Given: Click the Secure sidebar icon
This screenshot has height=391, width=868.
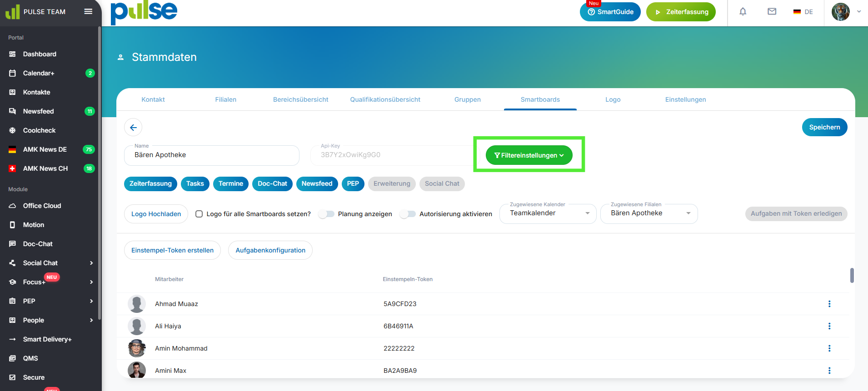Looking at the screenshot, I should pyautogui.click(x=13, y=377).
